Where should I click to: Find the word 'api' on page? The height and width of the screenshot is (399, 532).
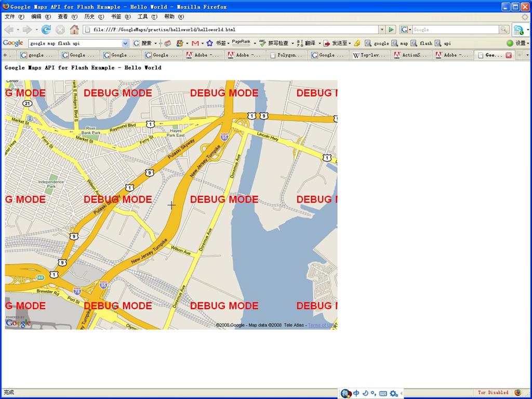(x=443, y=43)
